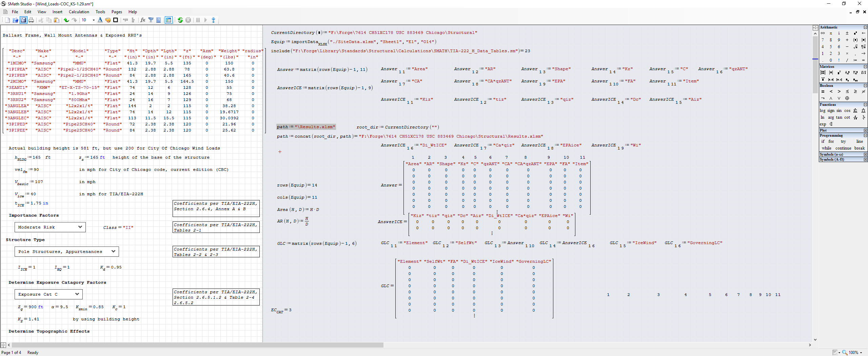Screen dimensions: 868x356
Task: Click the 'sin' function button
Action: coord(839,111)
